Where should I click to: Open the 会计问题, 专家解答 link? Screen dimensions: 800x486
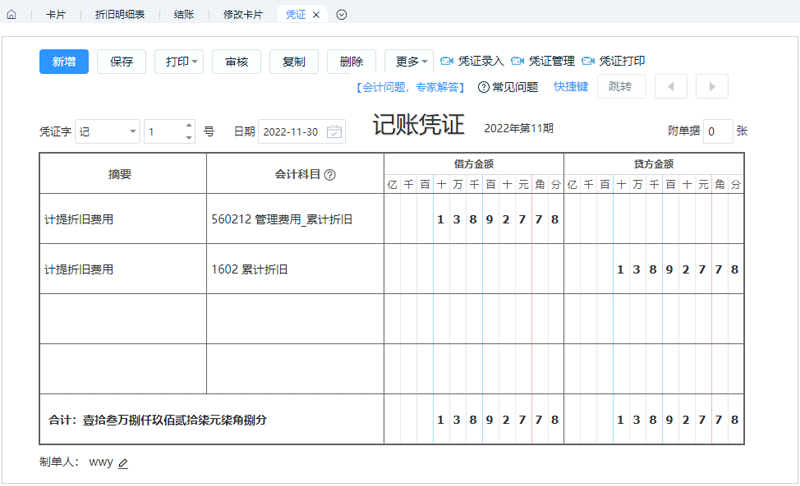point(410,87)
